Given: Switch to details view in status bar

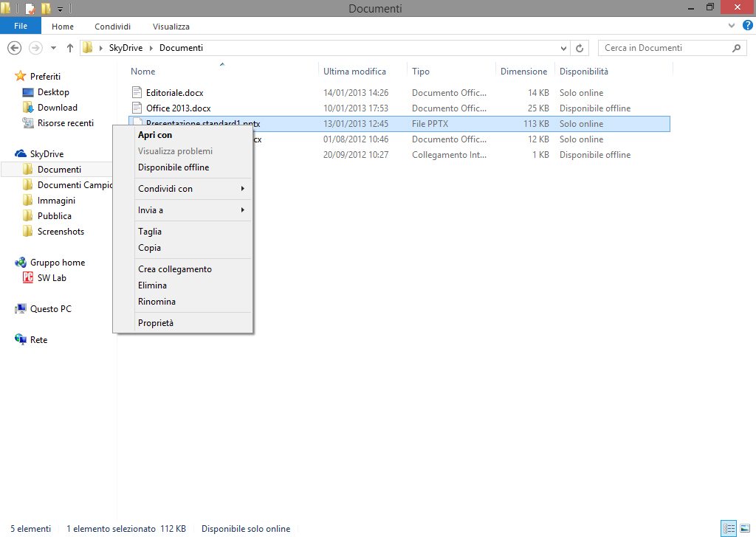Looking at the screenshot, I should click(x=729, y=528).
